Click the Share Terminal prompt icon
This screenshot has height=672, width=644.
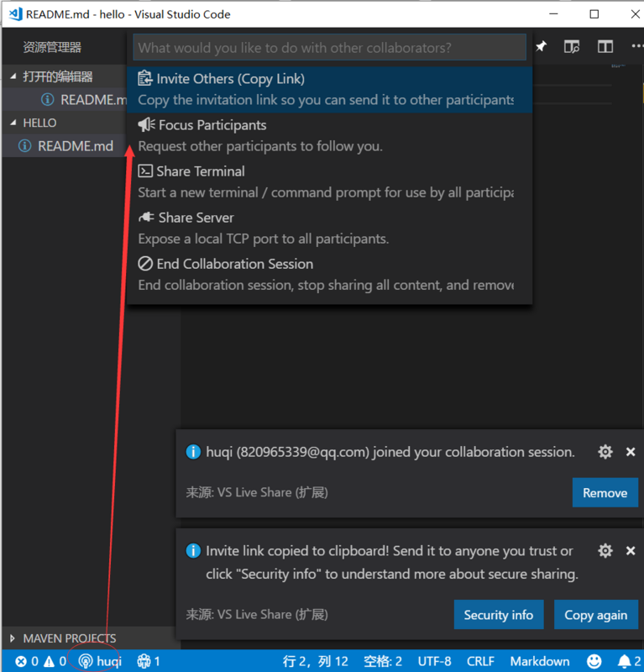(144, 171)
